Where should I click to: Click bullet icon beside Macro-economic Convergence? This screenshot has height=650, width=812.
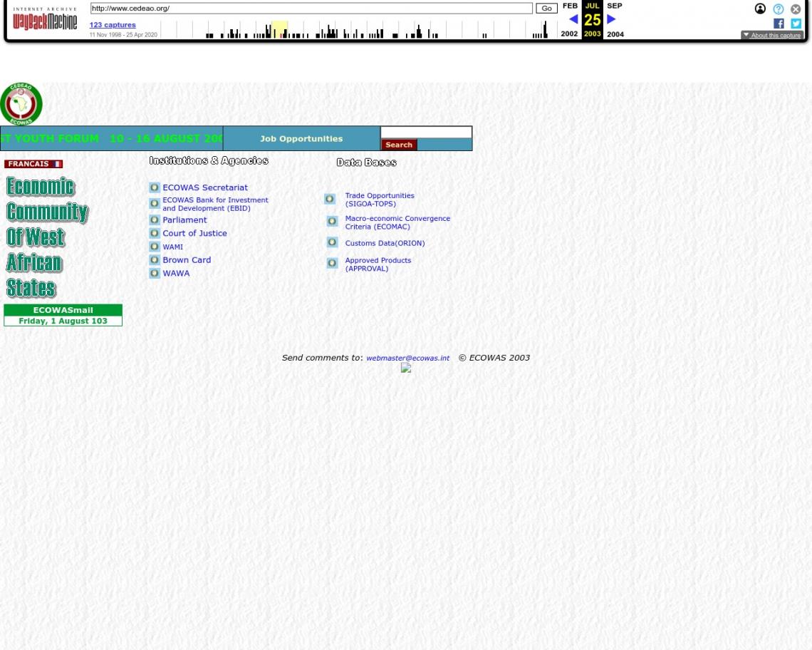(333, 222)
